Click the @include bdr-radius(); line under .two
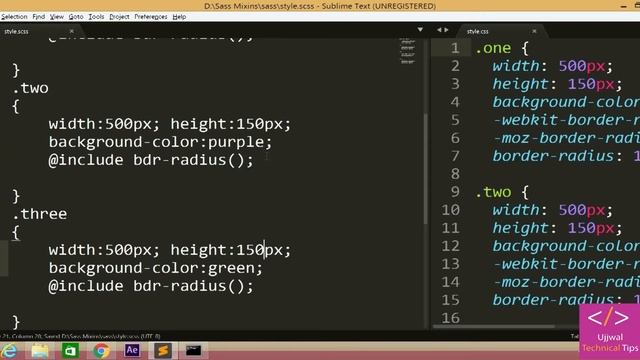 click(x=151, y=160)
